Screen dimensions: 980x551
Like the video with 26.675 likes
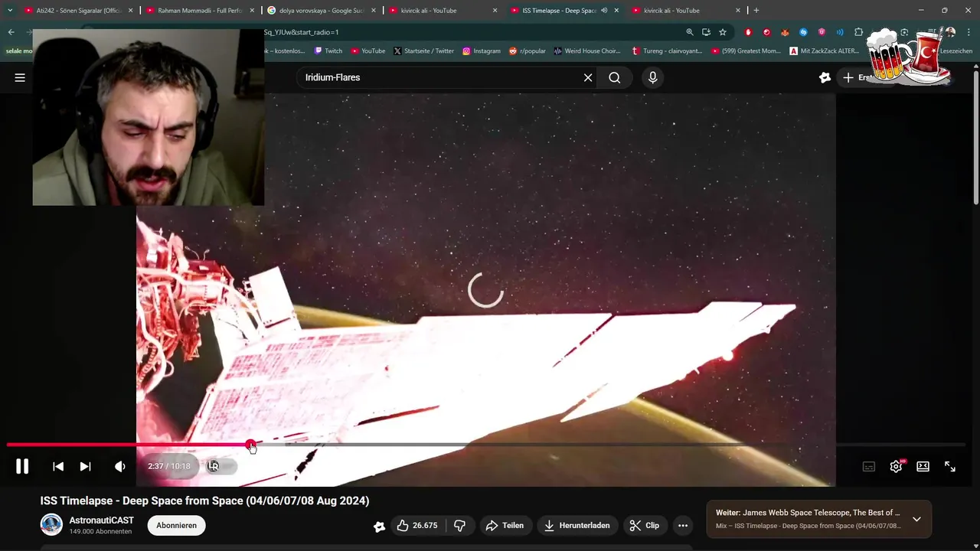(x=417, y=526)
